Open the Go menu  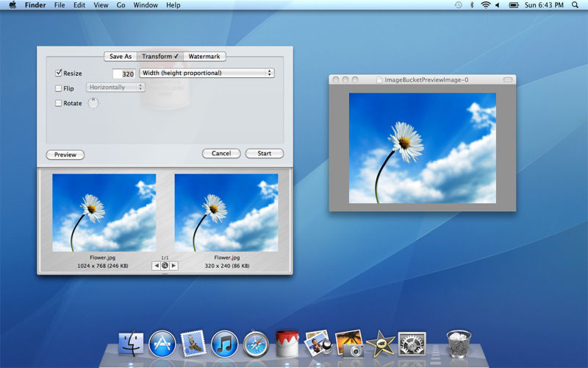121,5
